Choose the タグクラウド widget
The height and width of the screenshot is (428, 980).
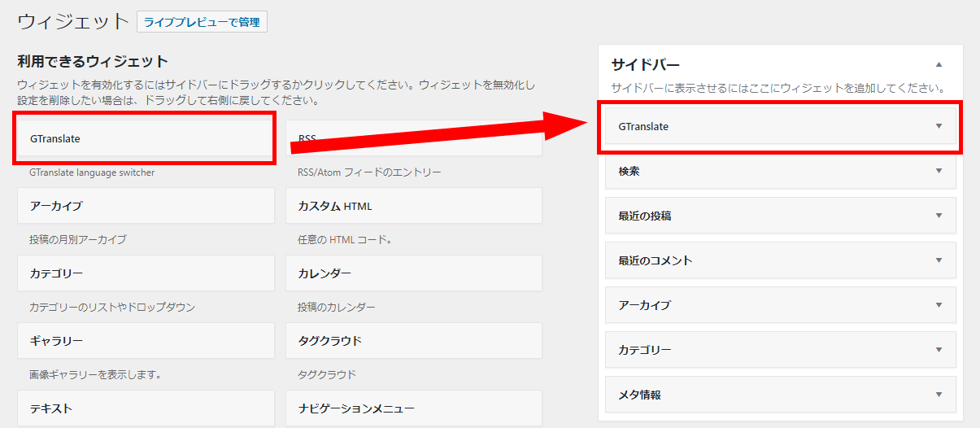tap(413, 340)
